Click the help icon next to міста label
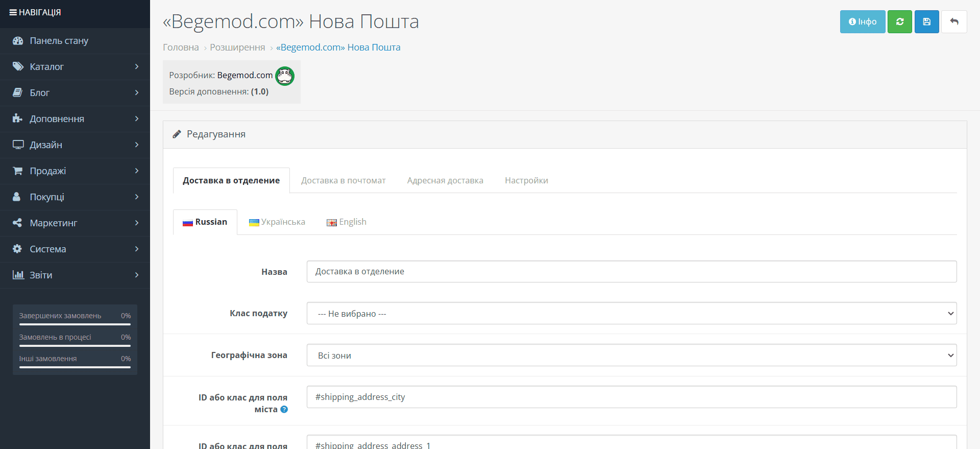Image resolution: width=980 pixels, height=449 pixels. pyautogui.click(x=284, y=409)
